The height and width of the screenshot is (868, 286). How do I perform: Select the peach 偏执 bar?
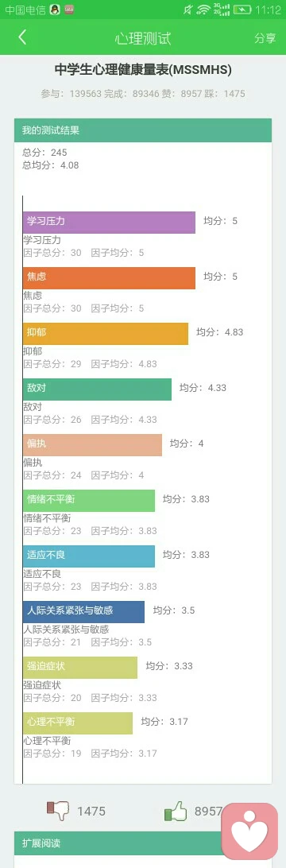[92, 445]
